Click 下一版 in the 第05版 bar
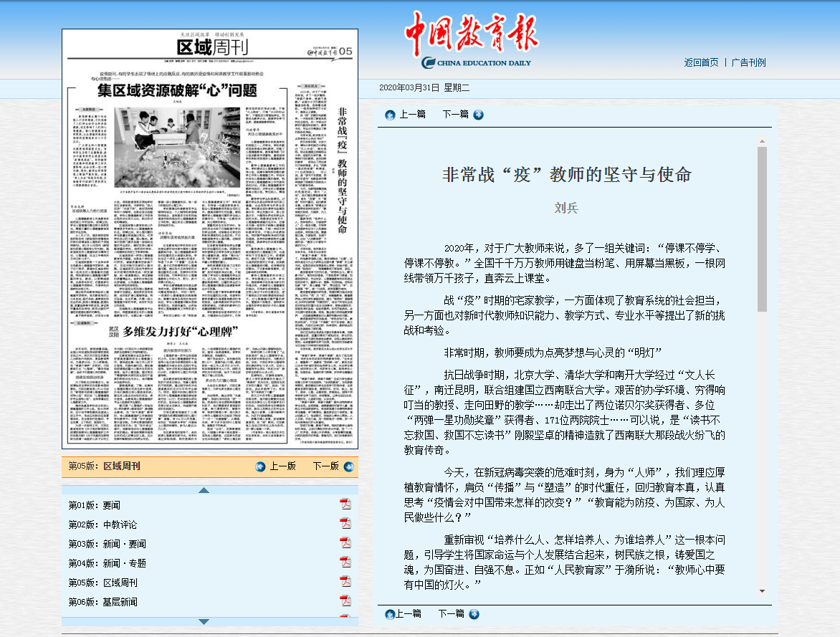This screenshot has width=840, height=637. coord(325,466)
